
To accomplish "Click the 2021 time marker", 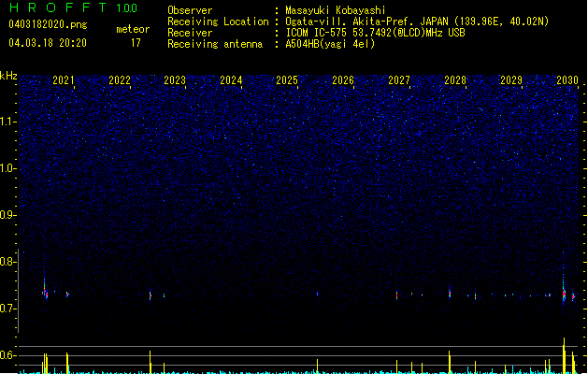I will [x=64, y=80].
